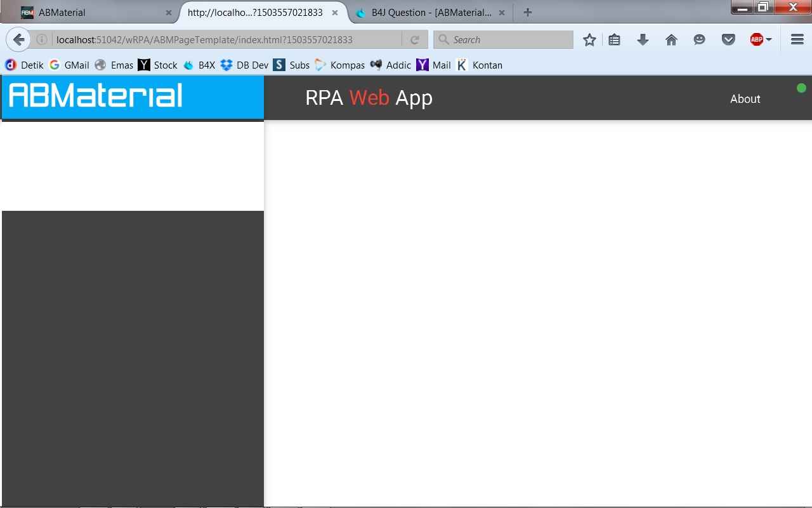This screenshot has width=812, height=508.
Task: Open the Subs bookmark
Action: pyautogui.click(x=292, y=65)
